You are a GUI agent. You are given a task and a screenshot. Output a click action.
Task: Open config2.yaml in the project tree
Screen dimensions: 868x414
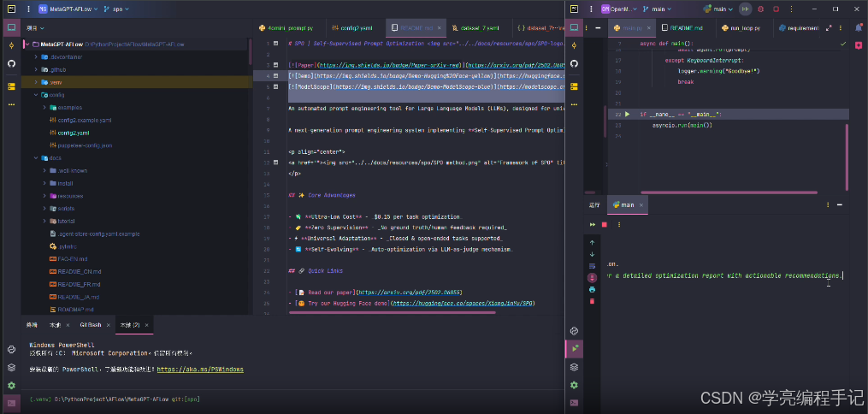(73, 133)
